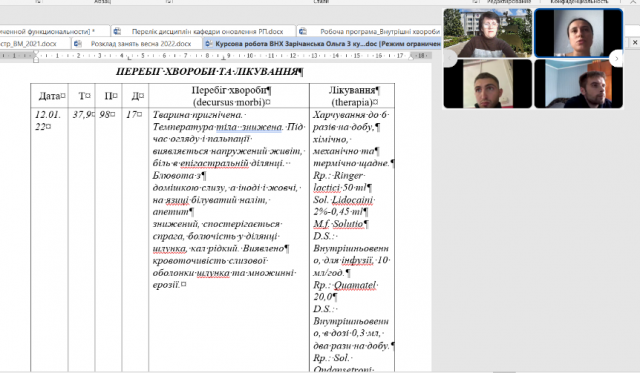Click the prescription line Rp.: Ringer
Image resolution: width=640 pixels, height=373 pixels.
(338, 176)
